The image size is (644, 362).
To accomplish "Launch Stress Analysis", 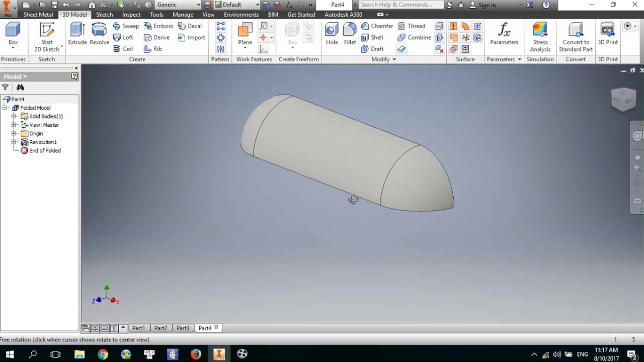I will click(x=540, y=37).
